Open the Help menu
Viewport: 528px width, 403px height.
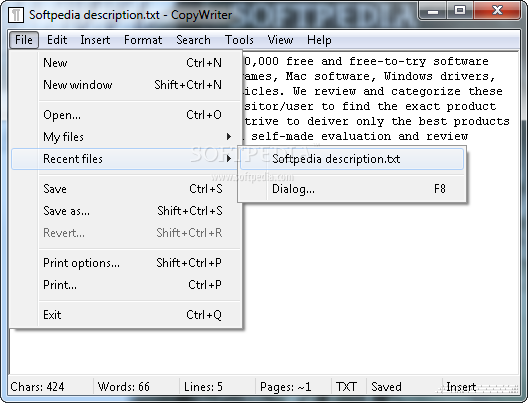[319, 40]
